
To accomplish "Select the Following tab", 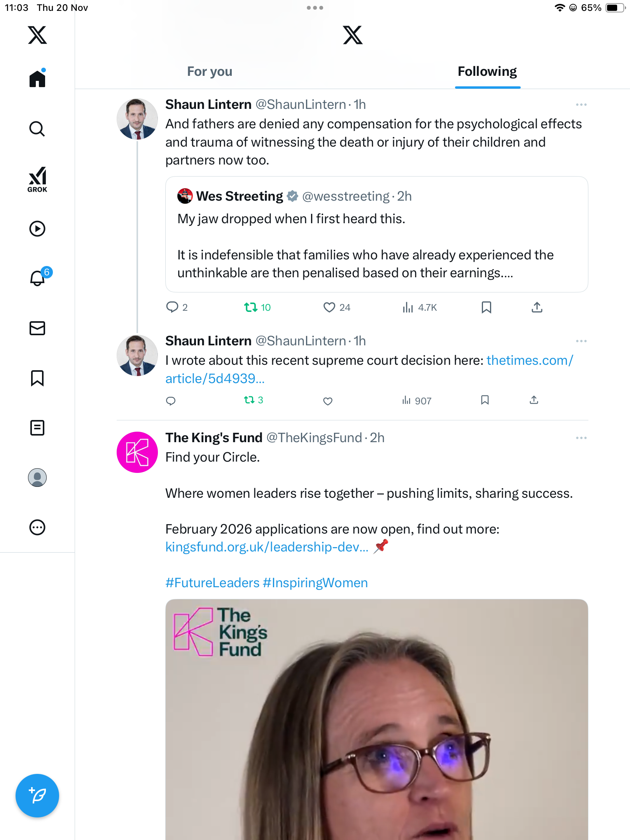I will tap(487, 72).
